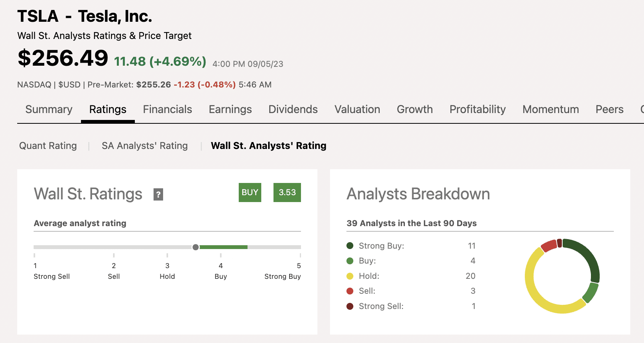Click the 'Hold:' count value 20
644x343 pixels.
pyautogui.click(x=471, y=276)
